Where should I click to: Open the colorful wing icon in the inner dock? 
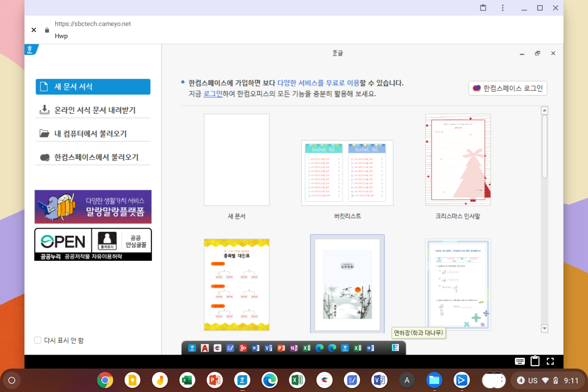click(x=218, y=348)
